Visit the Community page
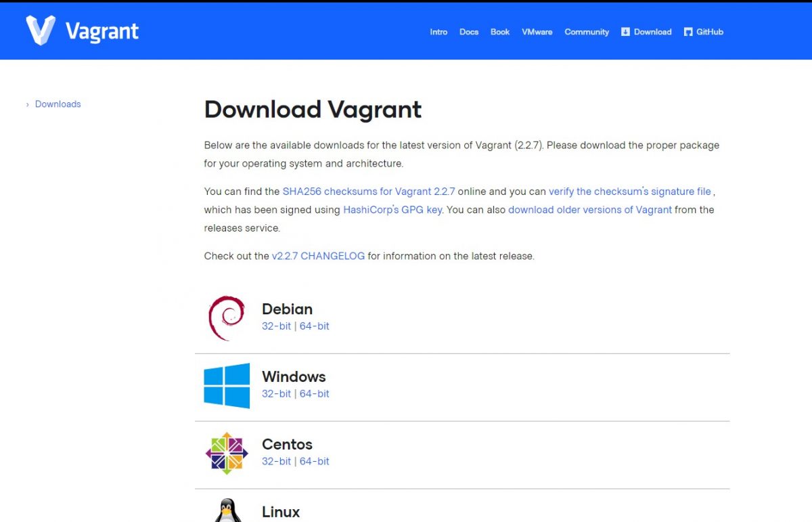The height and width of the screenshot is (522, 812). (587, 32)
